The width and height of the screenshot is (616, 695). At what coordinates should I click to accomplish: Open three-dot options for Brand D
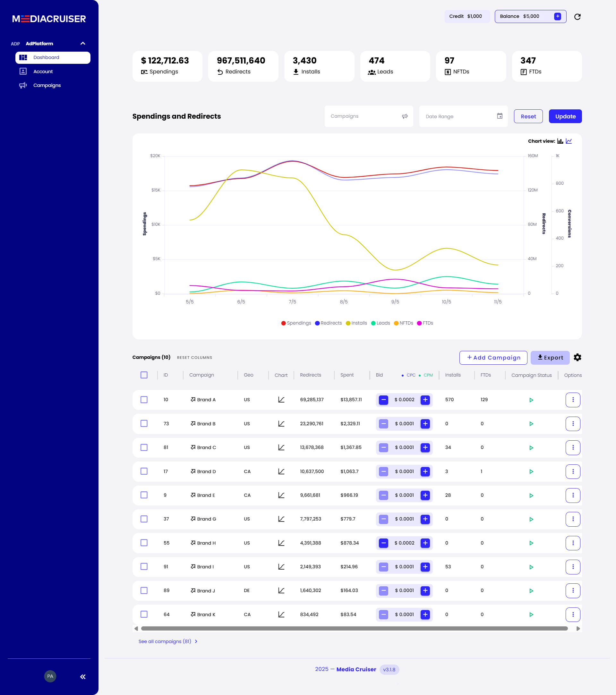click(573, 471)
